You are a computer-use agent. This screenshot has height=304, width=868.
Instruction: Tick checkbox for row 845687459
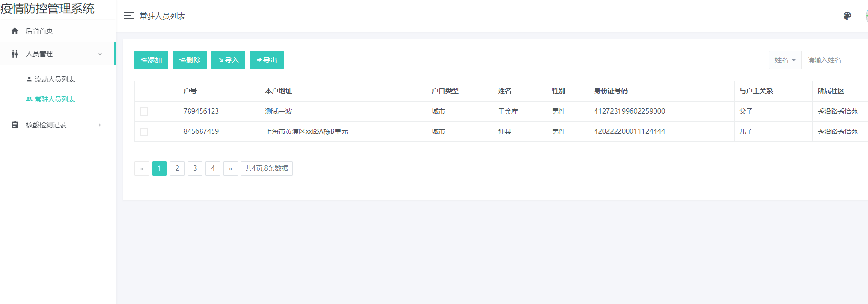(x=144, y=132)
